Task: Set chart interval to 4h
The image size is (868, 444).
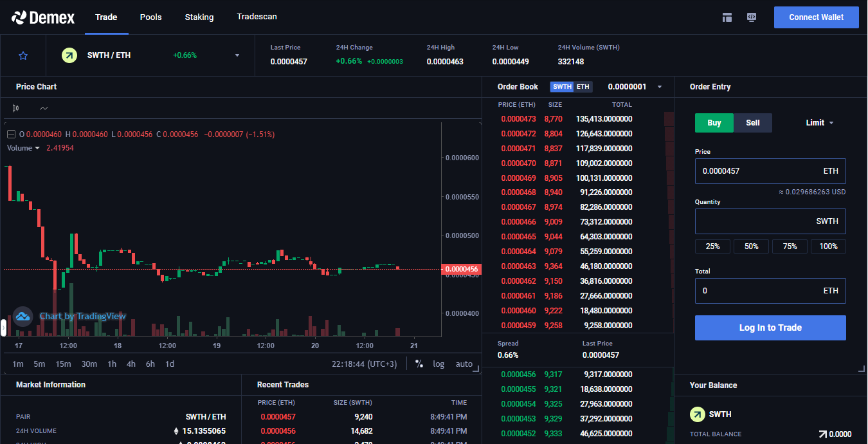Action: (x=131, y=364)
